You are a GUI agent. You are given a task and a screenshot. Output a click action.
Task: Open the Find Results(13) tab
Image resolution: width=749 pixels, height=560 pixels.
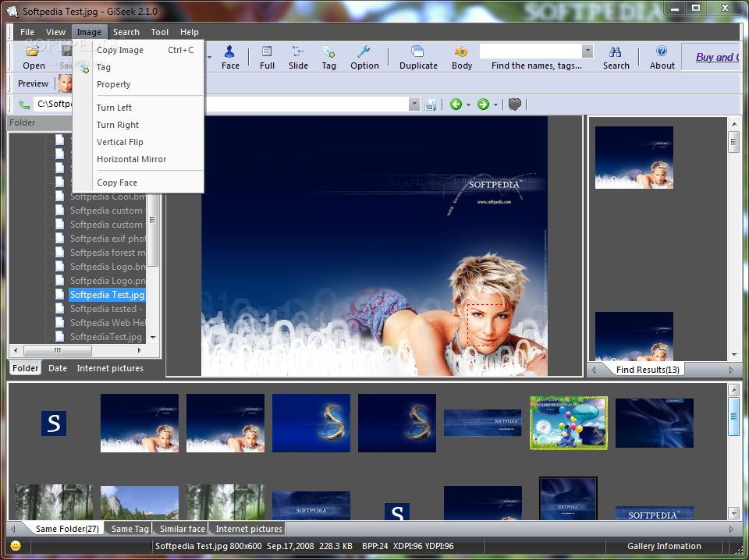pos(648,370)
